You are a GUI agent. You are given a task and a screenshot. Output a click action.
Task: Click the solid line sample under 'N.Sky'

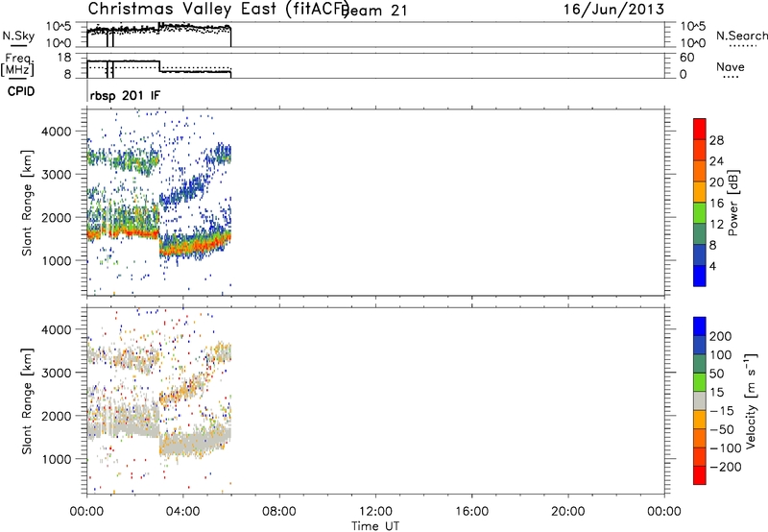(18, 45)
